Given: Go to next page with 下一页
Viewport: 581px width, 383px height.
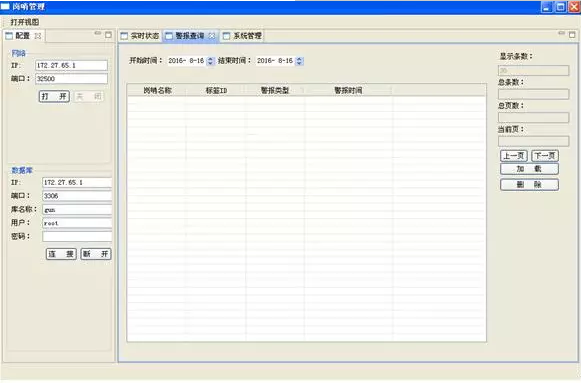Looking at the screenshot, I should [x=545, y=156].
